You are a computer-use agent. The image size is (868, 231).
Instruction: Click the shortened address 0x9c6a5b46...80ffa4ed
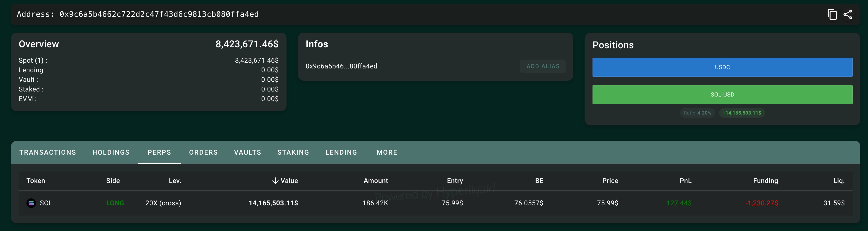coord(341,66)
